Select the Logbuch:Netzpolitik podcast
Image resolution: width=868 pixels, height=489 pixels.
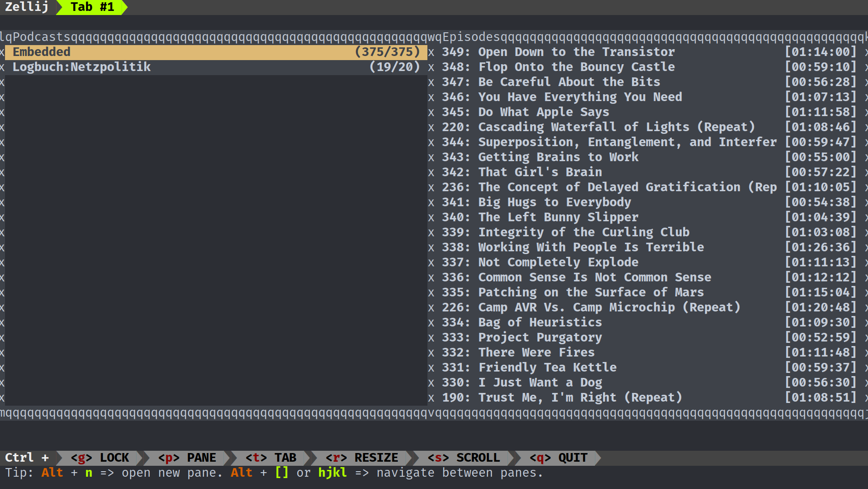click(x=216, y=67)
